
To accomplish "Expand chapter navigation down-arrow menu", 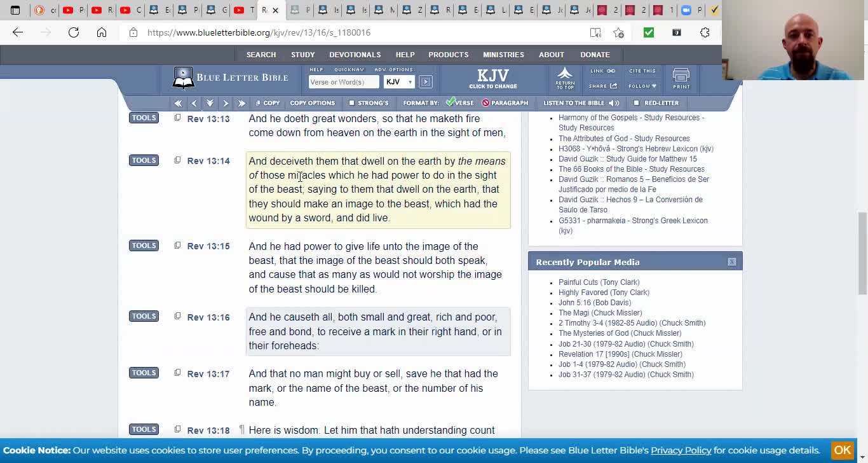I will pos(210,103).
